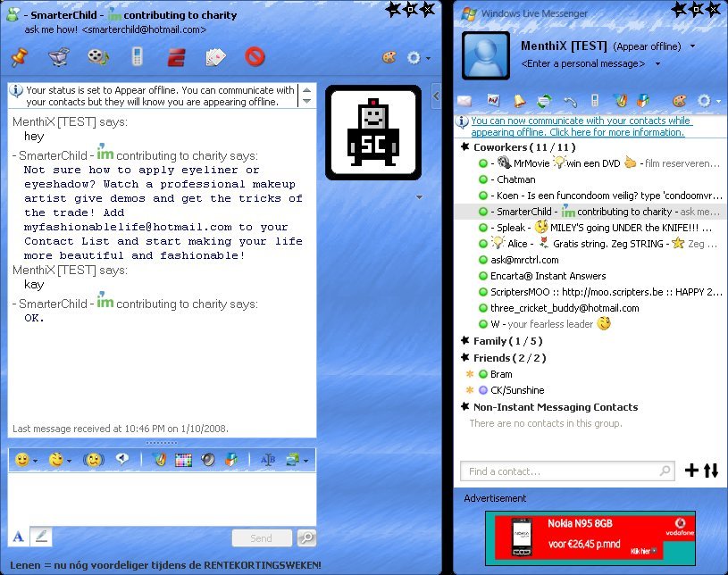Viewport: 728px width, 575px height.
Task: Click Enter a personal message field
Action: pos(583,63)
